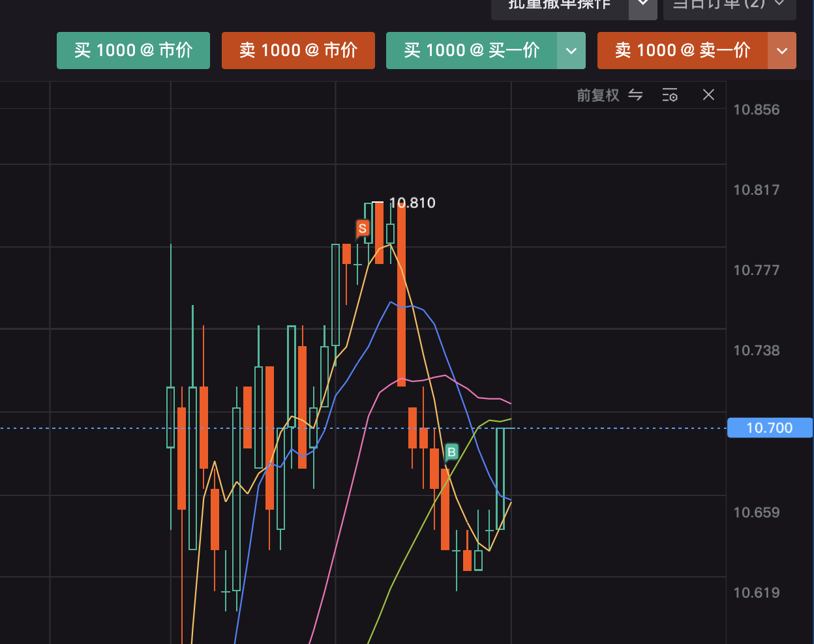Click the tall orange candlestick below 10.810
Image resolution: width=814 pixels, height=644 pixels.
click(x=401, y=293)
